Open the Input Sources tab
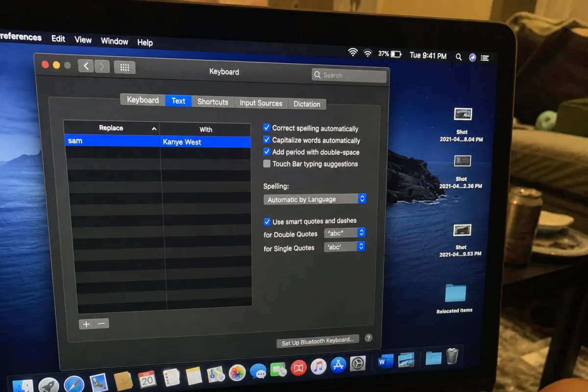This screenshot has height=392, width=588. coord(261,103)
